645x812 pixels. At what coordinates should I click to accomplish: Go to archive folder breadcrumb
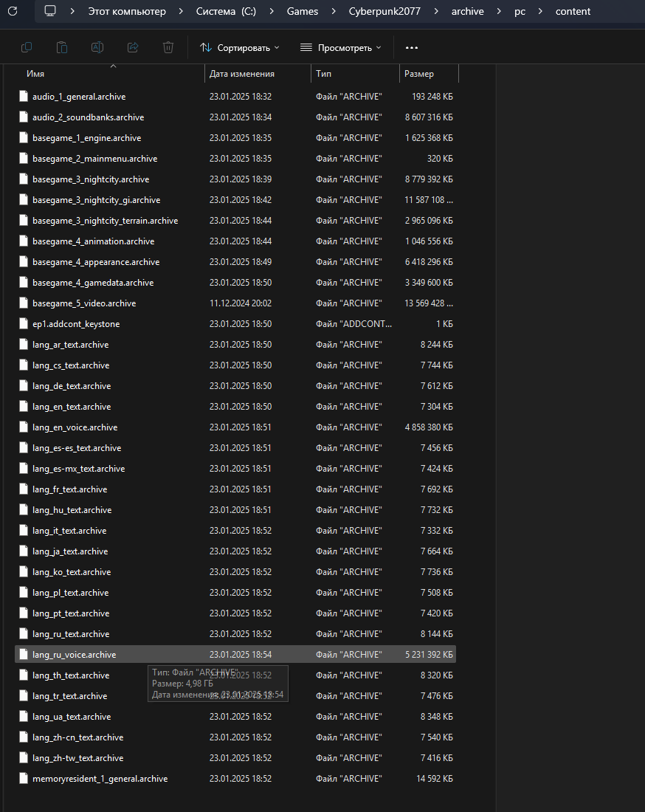tap(467, 11)
